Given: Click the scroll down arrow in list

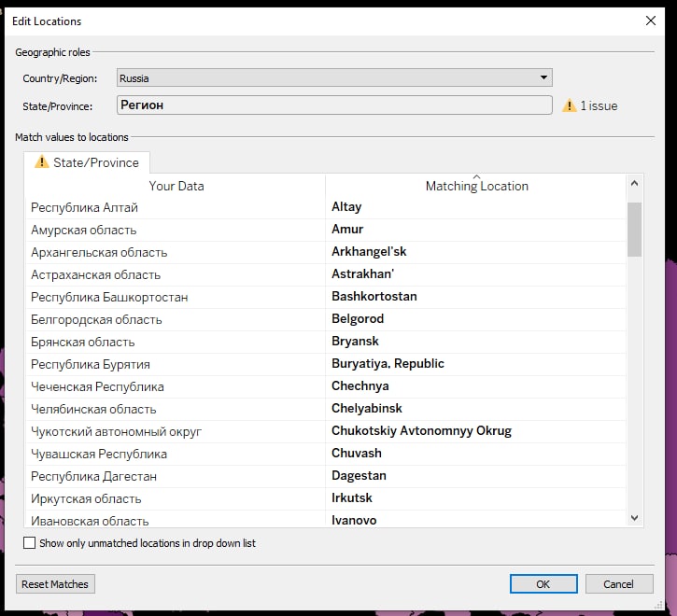Looking at the screenshot, I should pyautogui.click(x=635, y=517).
